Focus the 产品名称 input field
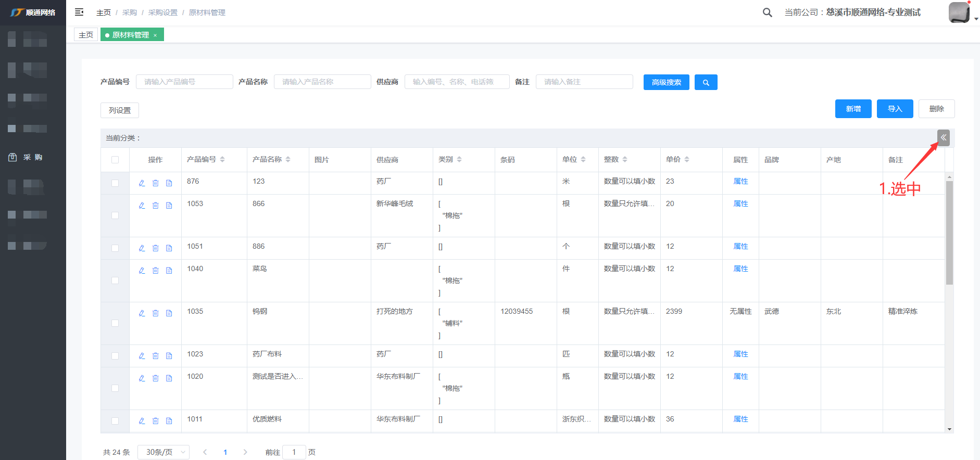980x460 pixels. pos(322,82)
